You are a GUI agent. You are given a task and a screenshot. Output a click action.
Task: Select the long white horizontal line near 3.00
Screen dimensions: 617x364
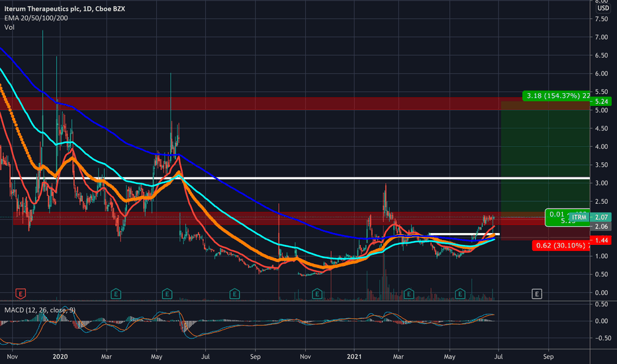click(x=300, y=178)
